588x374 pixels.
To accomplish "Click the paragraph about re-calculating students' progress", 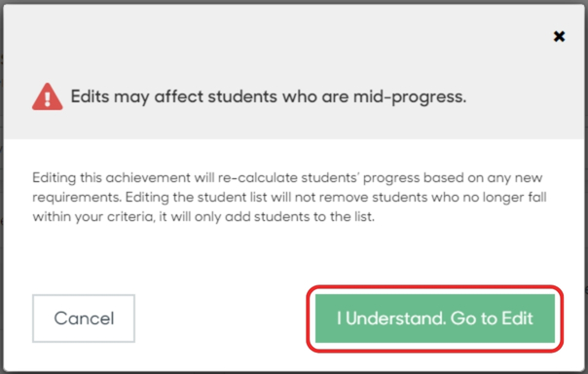I will (x=289, y=197).
